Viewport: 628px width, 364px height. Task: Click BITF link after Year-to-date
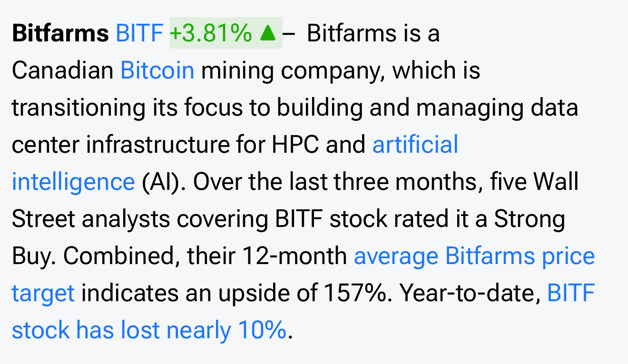click(x=571, y=293)
